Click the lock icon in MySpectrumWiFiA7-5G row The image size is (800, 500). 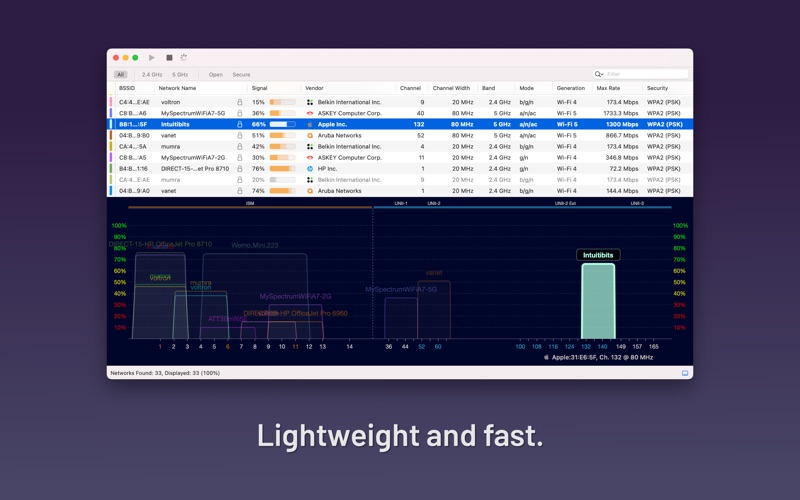[240, 113]
